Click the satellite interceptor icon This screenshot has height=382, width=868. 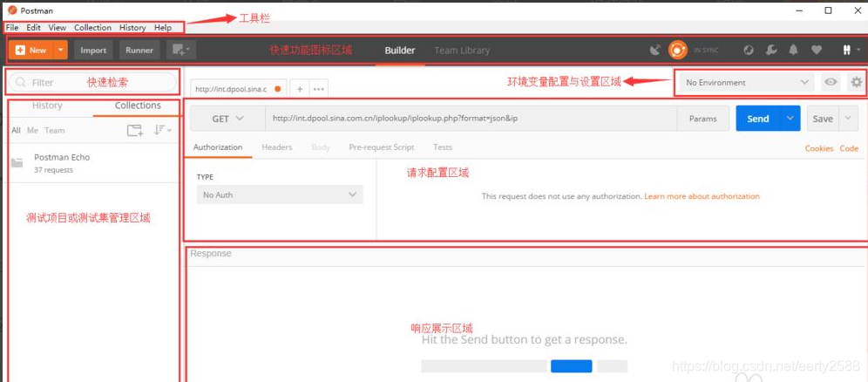point(655,51)
